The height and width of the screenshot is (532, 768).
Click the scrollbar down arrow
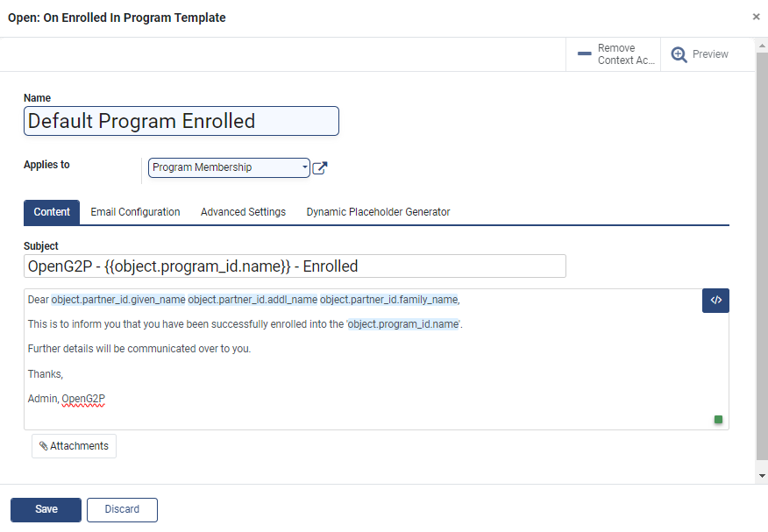pos(762,475)
